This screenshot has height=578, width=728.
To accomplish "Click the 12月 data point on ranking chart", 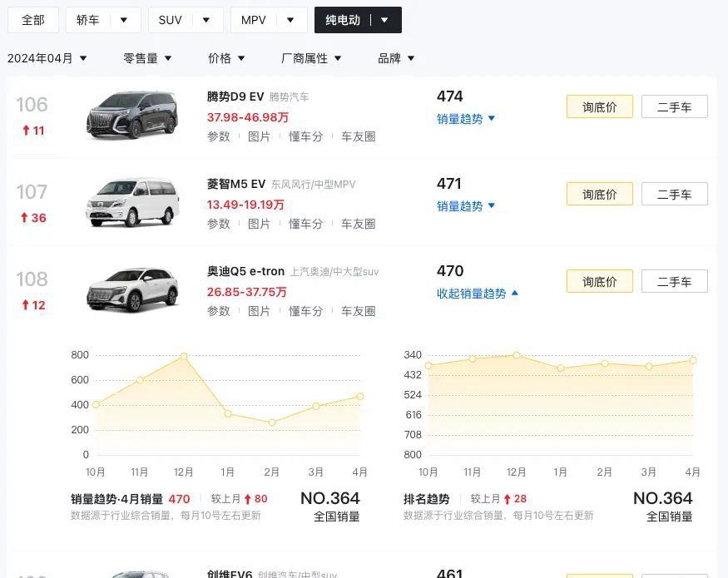I will pos(517,355).
